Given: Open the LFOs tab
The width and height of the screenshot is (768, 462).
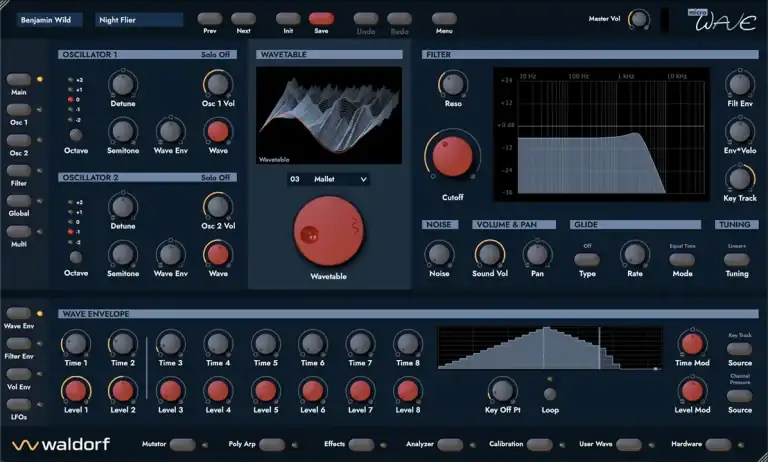Looking at the screenshot, I should coord(19,404).
